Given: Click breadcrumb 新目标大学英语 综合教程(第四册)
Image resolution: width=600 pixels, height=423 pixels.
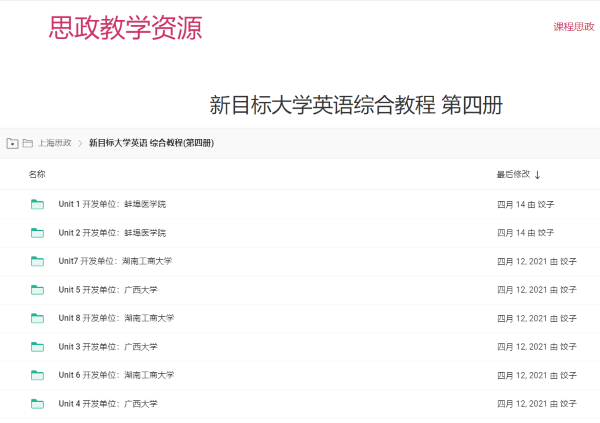Looking at the screenshot, I should pos(151,143).
